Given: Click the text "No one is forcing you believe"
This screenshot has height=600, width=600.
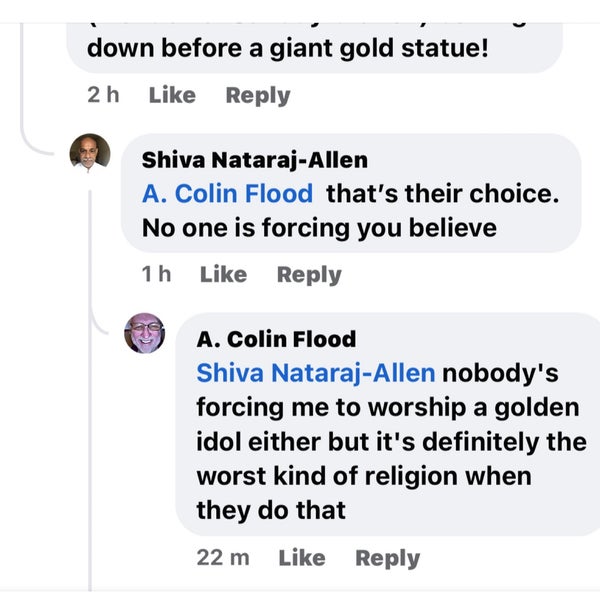Looking at the screenshot, I should coord(319,228).
